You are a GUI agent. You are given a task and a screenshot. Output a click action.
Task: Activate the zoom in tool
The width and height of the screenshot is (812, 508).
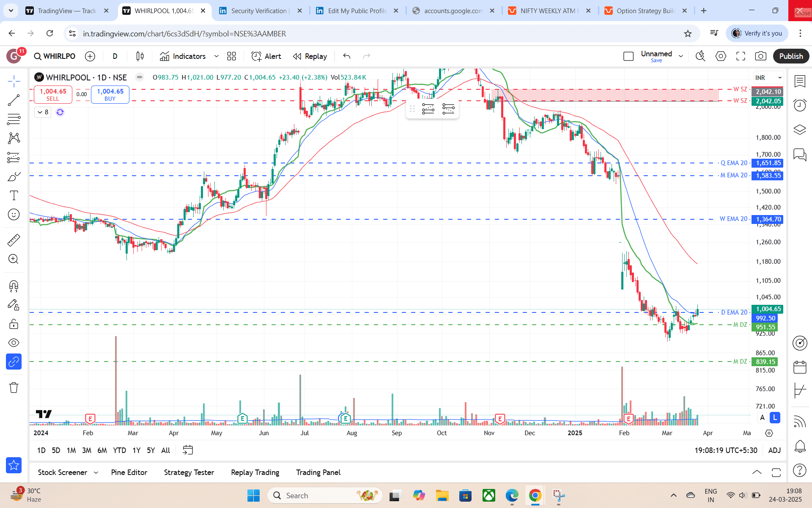click(14, 259)
